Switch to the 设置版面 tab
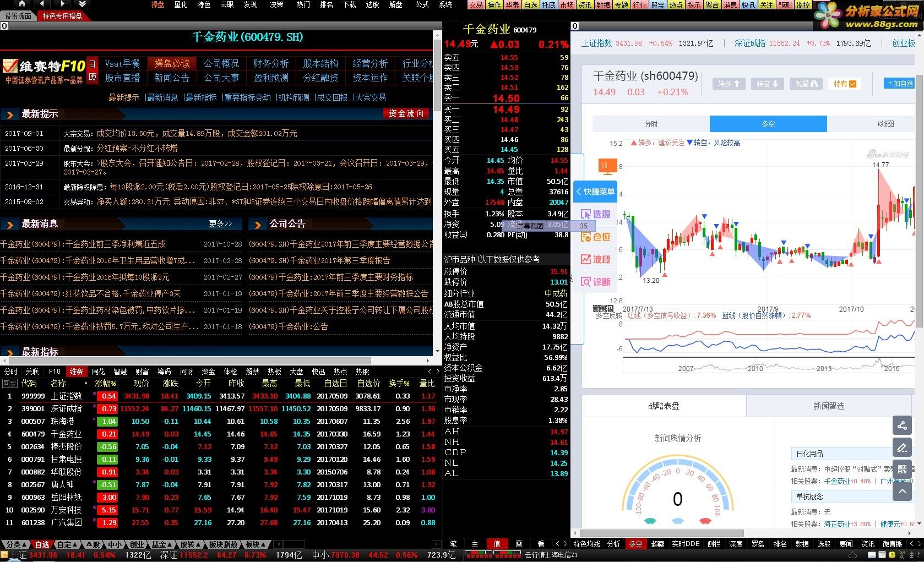Image resolution: width=924 pixels, height=562 pixels. 18,16
